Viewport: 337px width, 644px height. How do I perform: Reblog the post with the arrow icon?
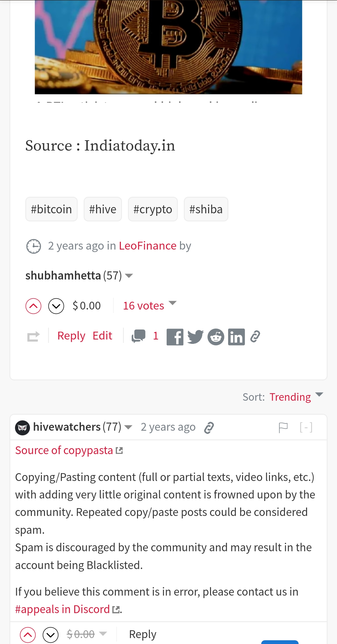(33, 336)
